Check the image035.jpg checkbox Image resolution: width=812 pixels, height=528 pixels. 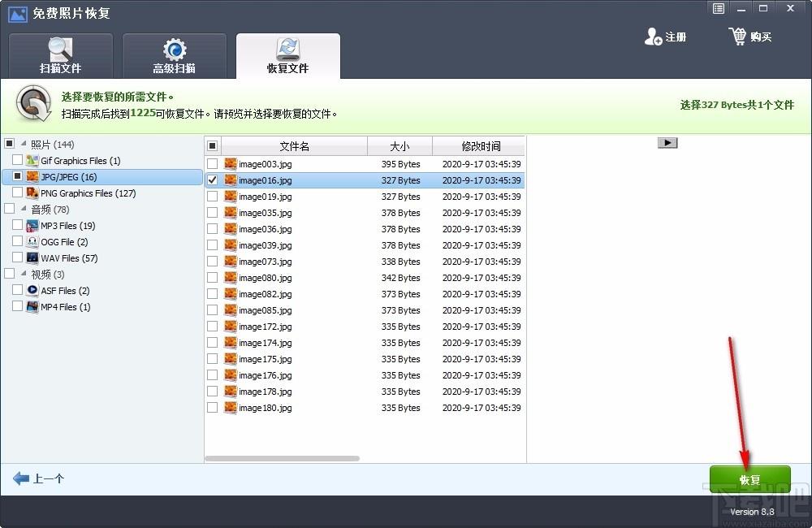(x=212, y=213)
